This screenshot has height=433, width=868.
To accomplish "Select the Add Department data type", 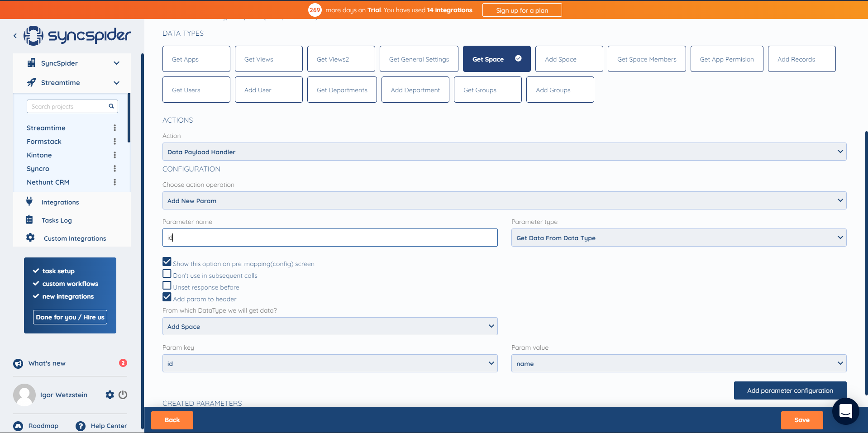I will point(415,90).
